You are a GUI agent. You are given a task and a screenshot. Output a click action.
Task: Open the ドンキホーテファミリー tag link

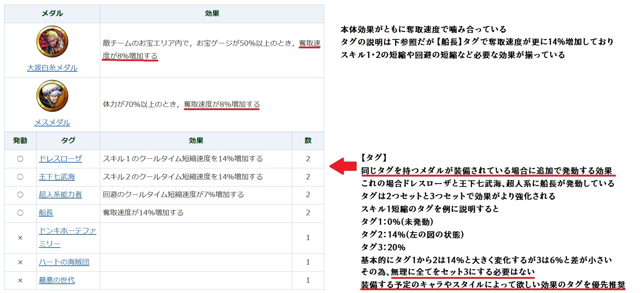(68, 237)
